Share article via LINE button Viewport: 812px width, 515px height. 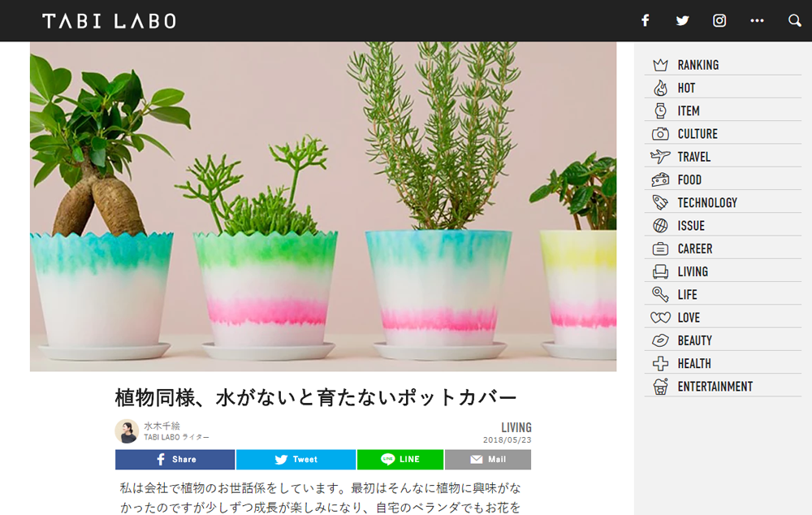[x=400, y=460]
